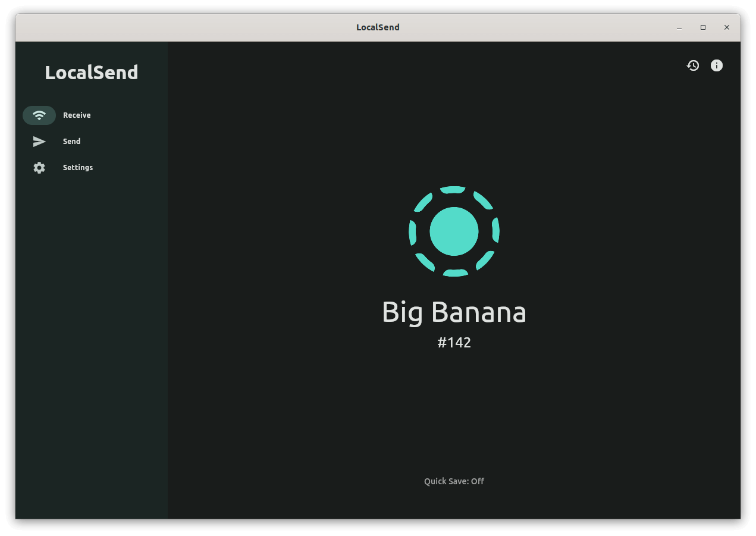Open Settings via the gear icon
The image size is (756, 536).
(x=39, y=167)
